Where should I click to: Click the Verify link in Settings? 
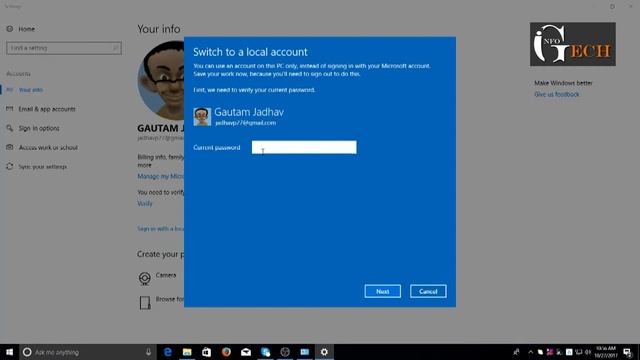coord(145,203)
